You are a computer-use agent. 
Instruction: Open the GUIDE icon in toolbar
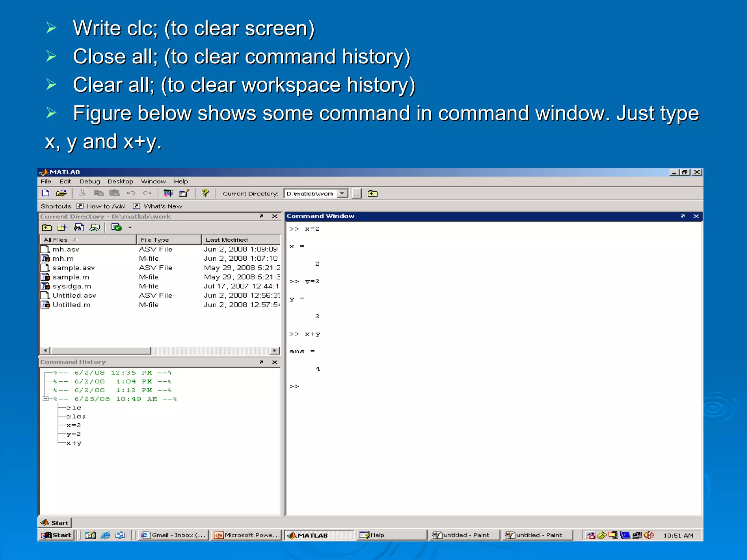click(184, 193)
